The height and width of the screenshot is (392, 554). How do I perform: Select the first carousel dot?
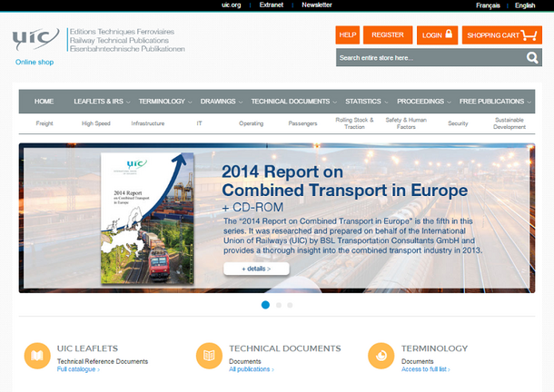pos(265,305)
